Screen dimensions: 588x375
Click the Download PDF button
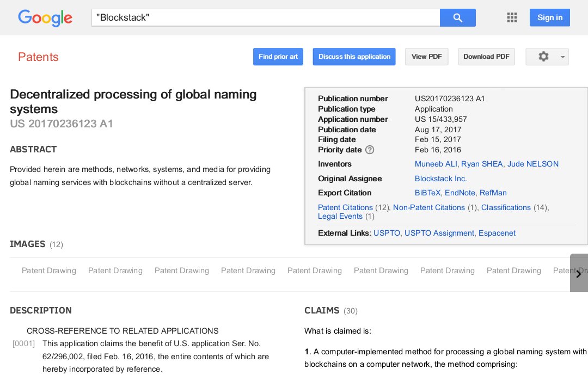(486, 57)
